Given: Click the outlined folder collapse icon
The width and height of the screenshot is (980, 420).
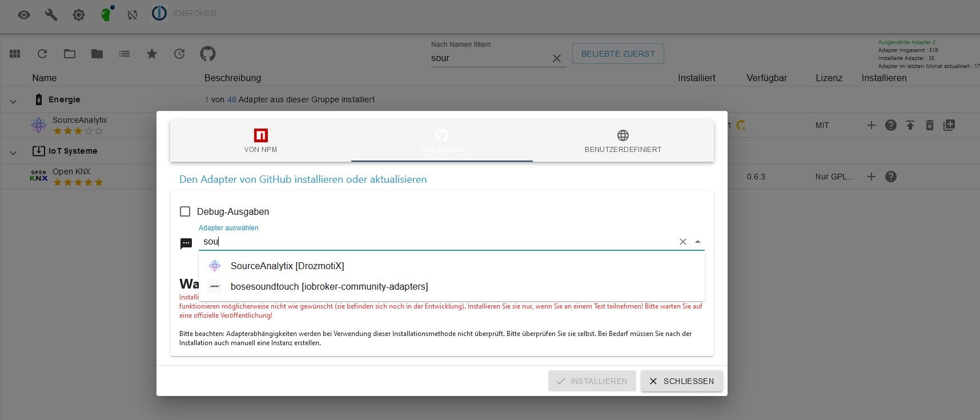Looking at the screenshot, I should 70,54.
